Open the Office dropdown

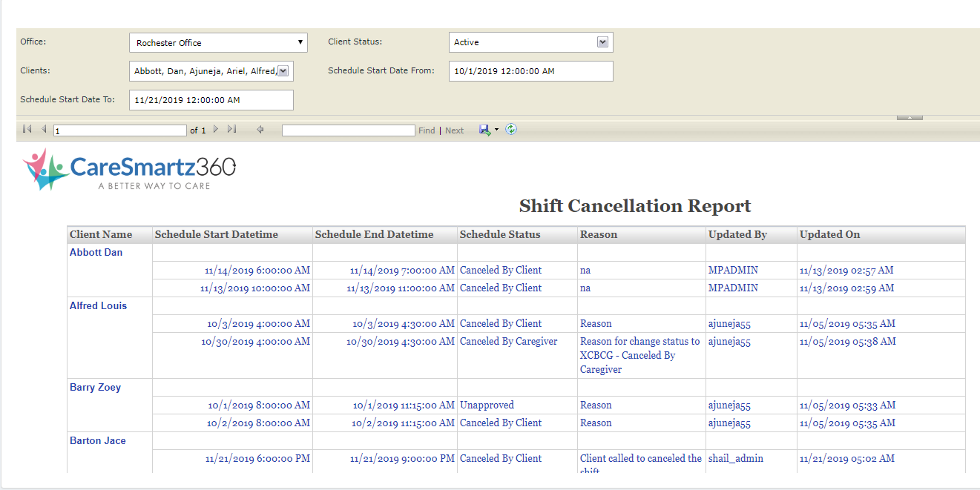click(x=300, y=42)
